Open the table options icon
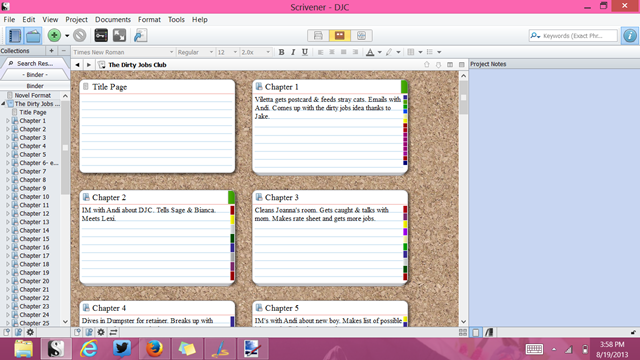This screenshot has height=360, width=640. [x=411, y=52]
